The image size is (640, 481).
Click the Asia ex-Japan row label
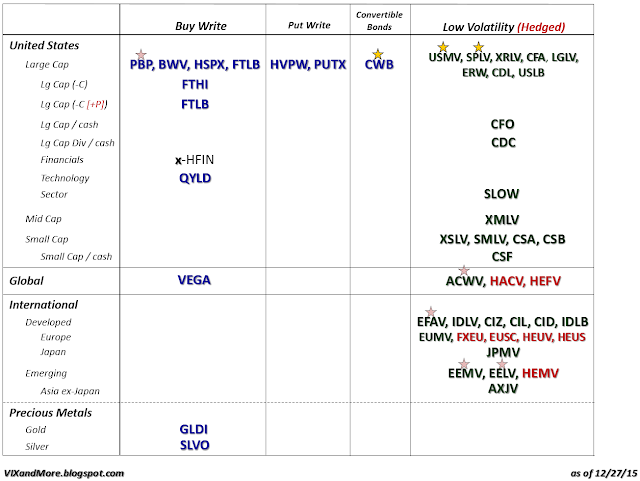coord(70,391)
